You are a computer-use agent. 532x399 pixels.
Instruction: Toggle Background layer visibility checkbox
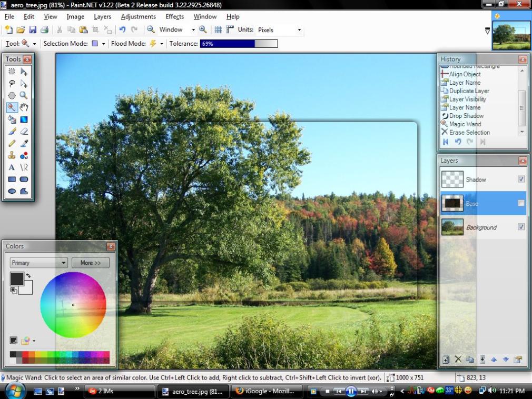coord(521,227)
